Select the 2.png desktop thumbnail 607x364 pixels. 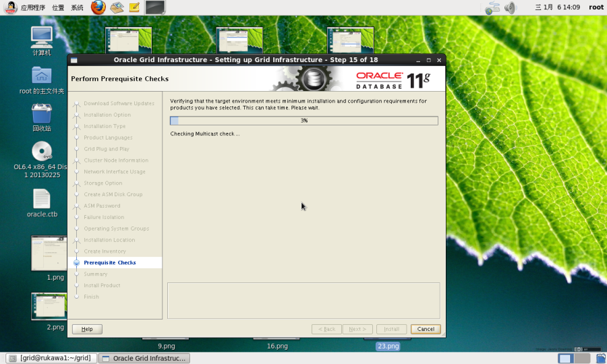[49, 311]
